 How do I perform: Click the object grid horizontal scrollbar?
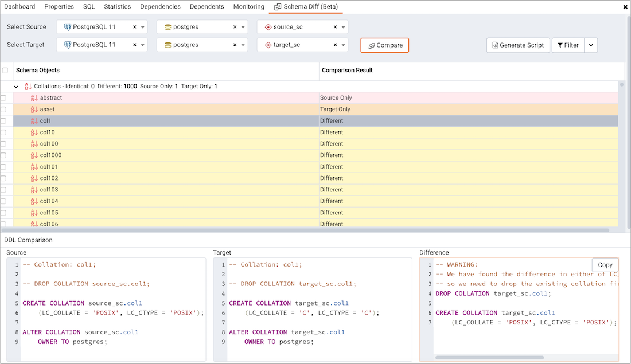click(x=306, y=230)
